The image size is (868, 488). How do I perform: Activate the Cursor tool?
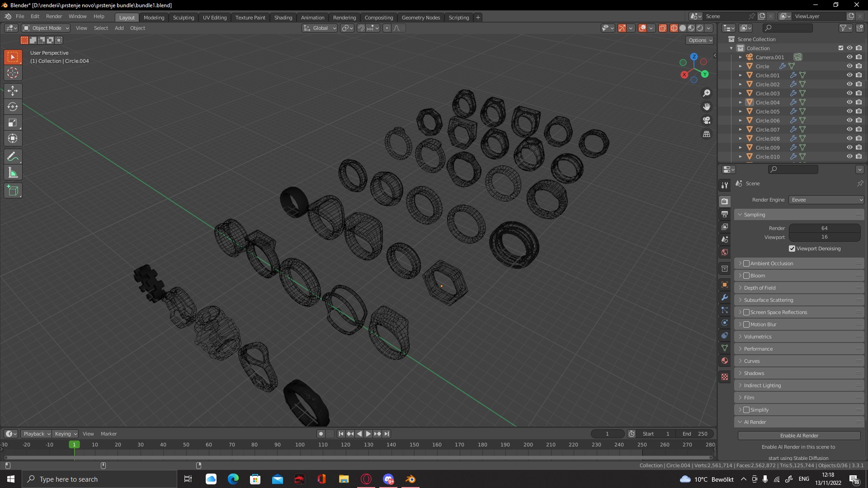pos(13,73)
